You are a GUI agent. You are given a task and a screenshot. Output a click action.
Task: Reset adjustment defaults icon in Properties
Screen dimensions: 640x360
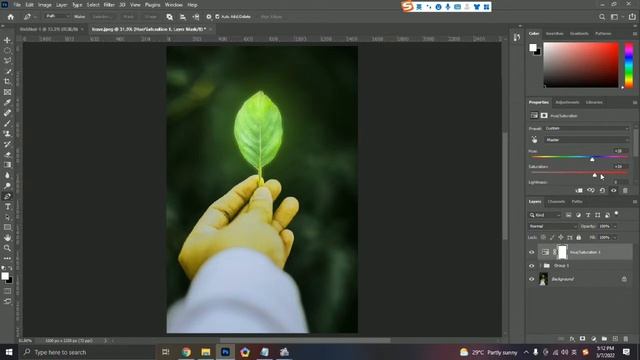point(602,190)
